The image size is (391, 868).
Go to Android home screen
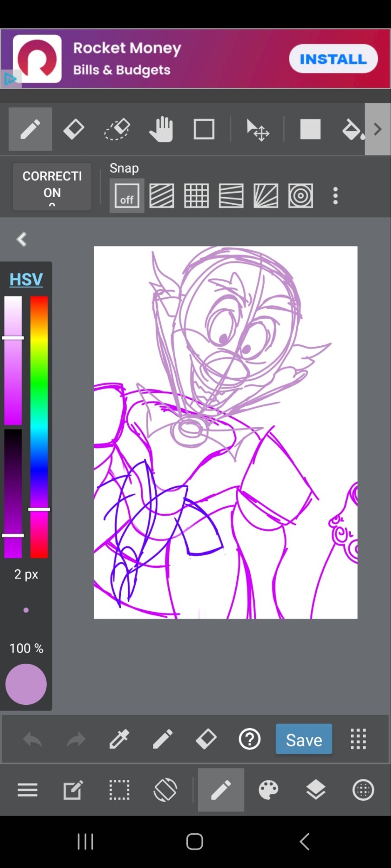click(195, 842)
